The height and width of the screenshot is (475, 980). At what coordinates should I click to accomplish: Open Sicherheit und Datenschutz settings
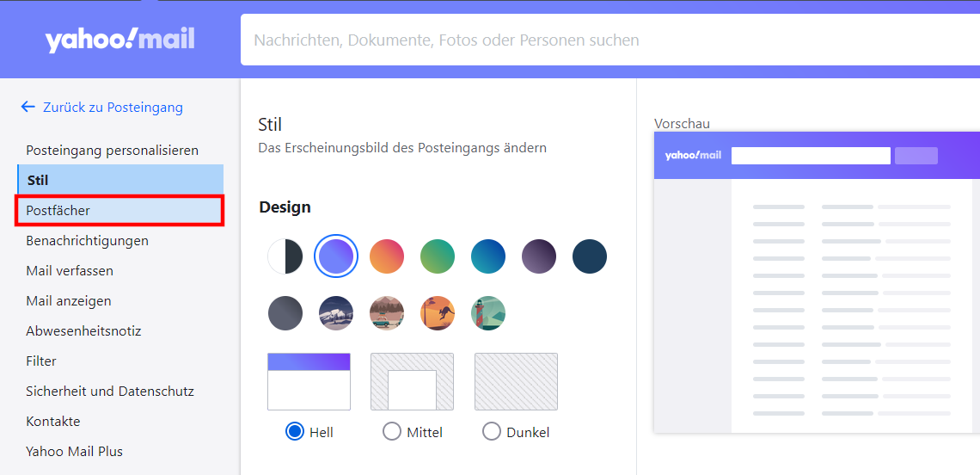click(110, 392)
